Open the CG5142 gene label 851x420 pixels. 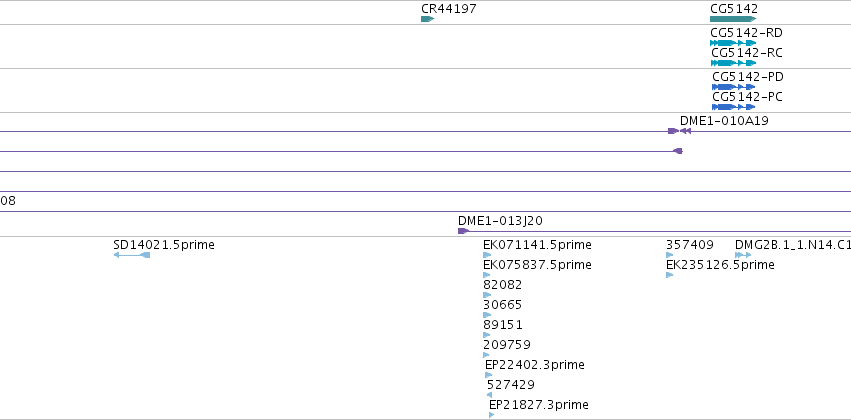[734, 9]
